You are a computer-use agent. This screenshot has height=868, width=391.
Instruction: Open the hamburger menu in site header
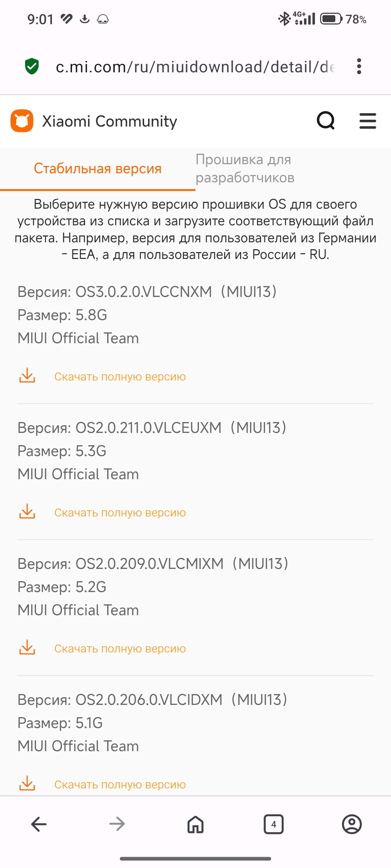click(x=367, y=121)
